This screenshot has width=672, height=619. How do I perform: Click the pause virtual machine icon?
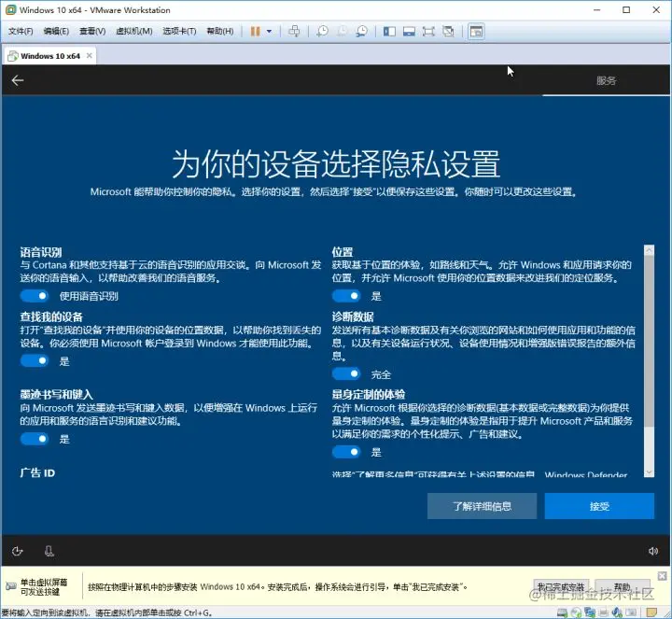click(255, 32)
